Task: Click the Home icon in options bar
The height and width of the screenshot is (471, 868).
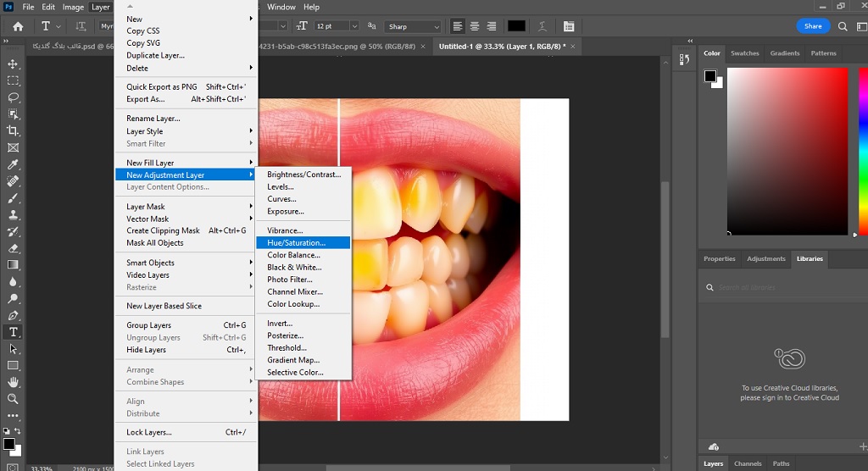Action: click(18, 26)
